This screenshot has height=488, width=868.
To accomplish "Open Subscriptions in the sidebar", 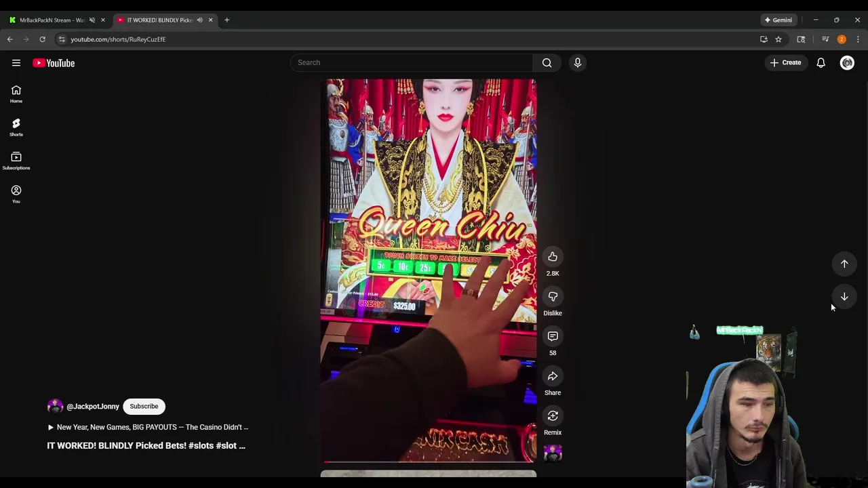I will [x=16, y=161].
